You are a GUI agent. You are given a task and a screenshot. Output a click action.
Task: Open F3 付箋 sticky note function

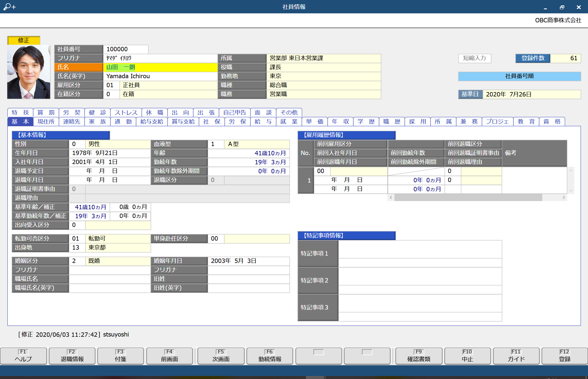tap(121, 356)
